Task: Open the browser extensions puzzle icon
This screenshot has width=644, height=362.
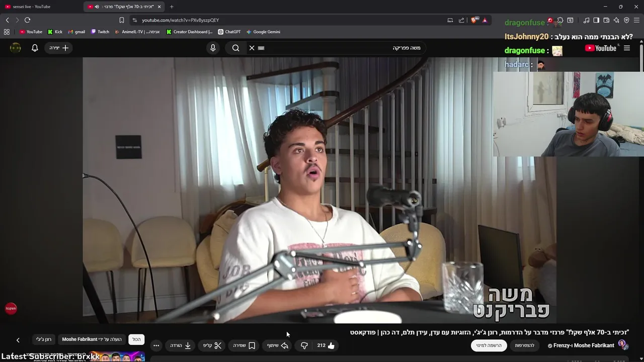Action: [560, 20]
